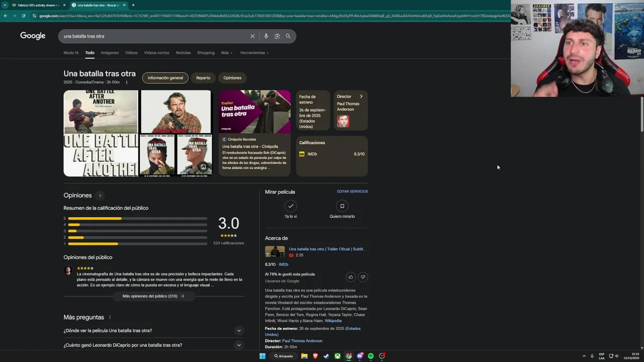Select the Imágenes search tab
Image resolution: width=644 pixels, height=362 pixels.
[x=110, y=53]
